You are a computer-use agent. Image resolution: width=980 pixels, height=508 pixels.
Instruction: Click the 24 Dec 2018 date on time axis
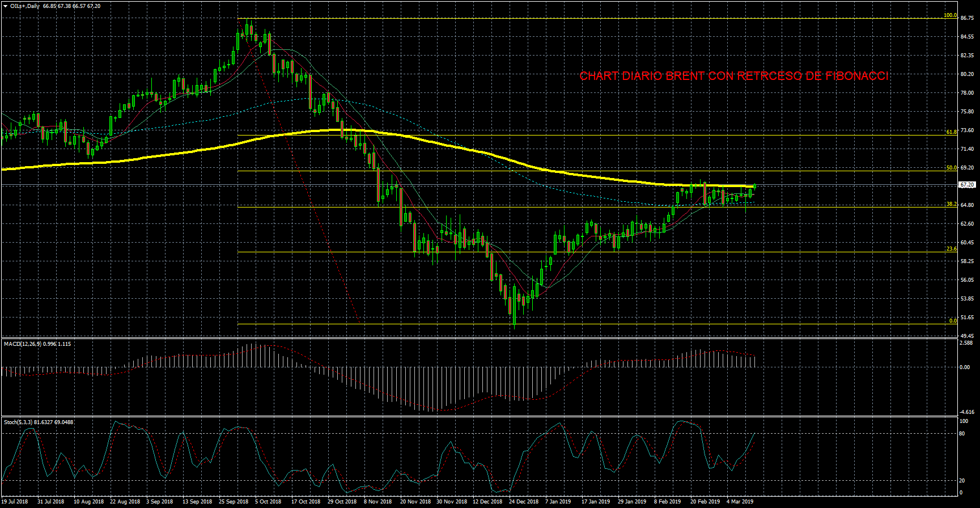point(523,502)
